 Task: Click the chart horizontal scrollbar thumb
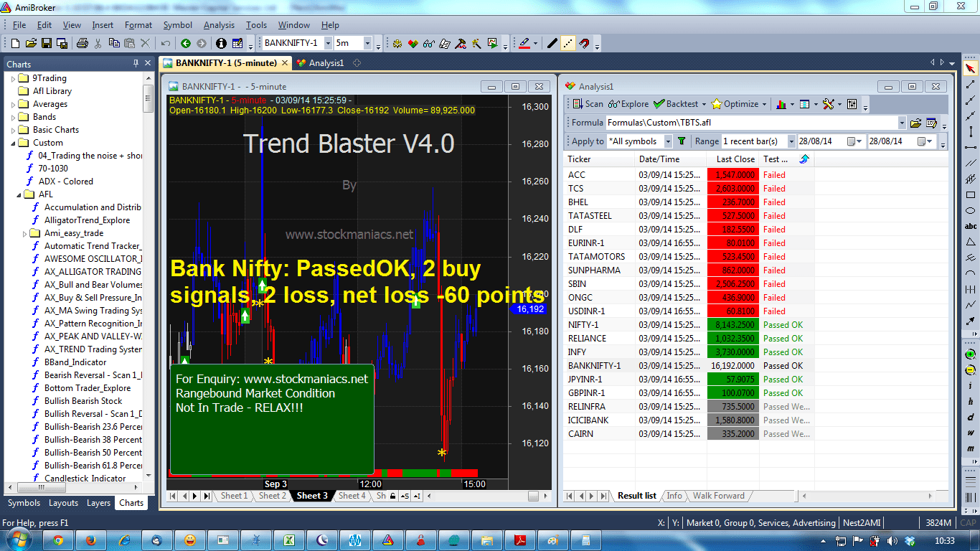pyautogui.click(x=533, y=496)
